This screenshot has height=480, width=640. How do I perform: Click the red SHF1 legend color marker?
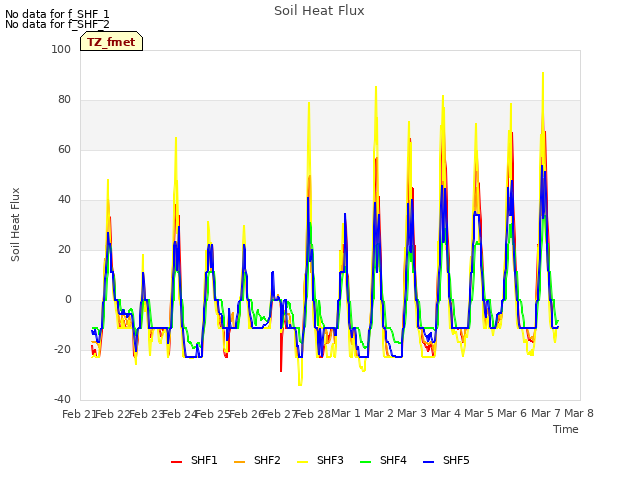[x=176, y=462]
